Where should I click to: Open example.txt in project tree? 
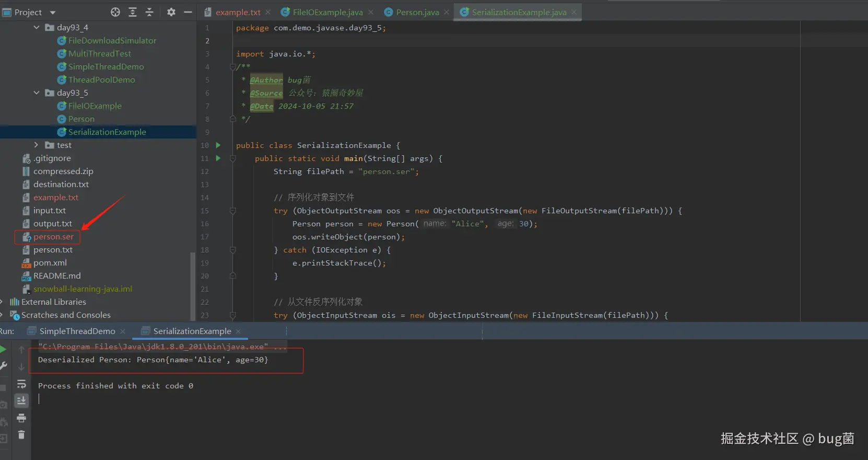(55, 197)
